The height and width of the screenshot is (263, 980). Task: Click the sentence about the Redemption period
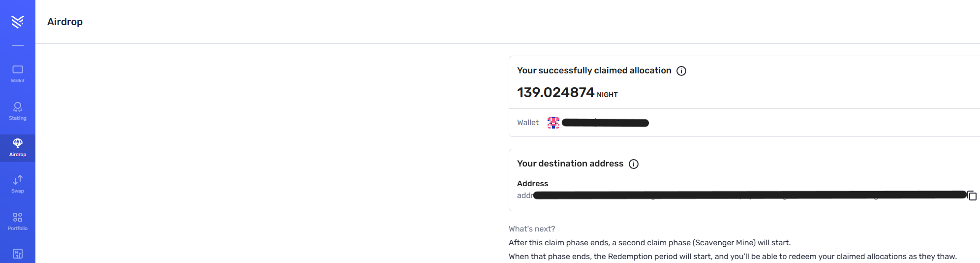pyautogui.click(x=732, y=257)
